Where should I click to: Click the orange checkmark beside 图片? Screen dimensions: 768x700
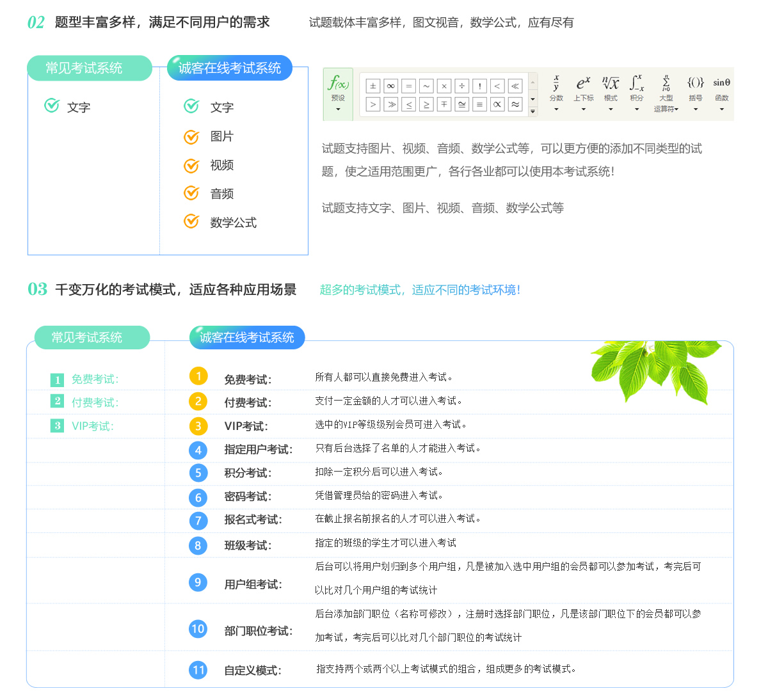click(191, 136)
